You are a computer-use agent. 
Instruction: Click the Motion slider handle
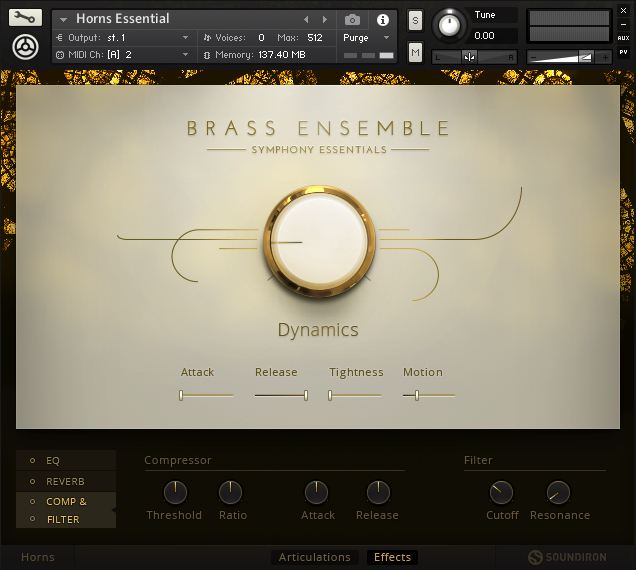pos(417,395)
